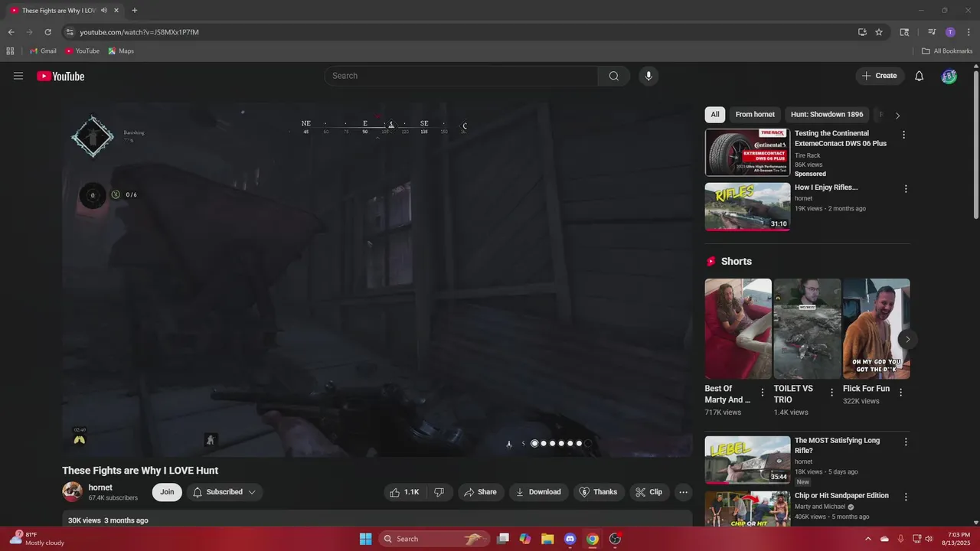
Task: Show more filter chips with arrow
Action: (897, 116)
